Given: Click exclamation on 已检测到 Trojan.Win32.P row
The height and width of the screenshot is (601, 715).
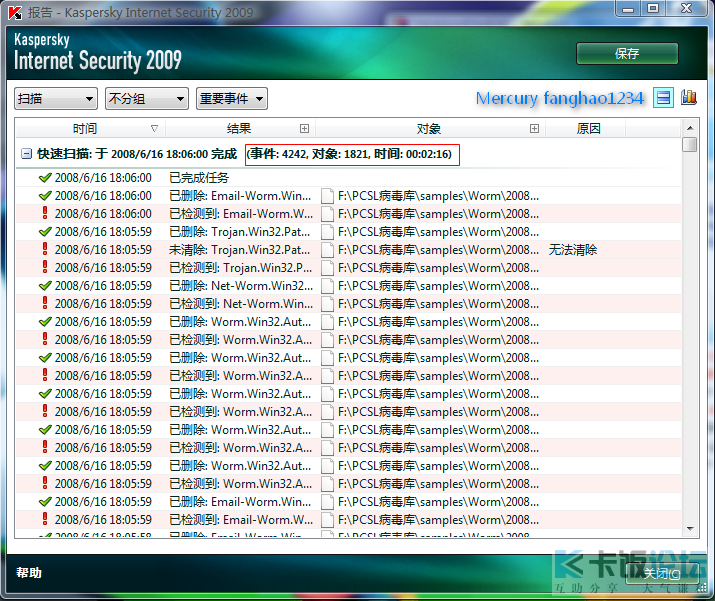Looking at the screenshot, I should pyautogui.click(x=45, y=267).
